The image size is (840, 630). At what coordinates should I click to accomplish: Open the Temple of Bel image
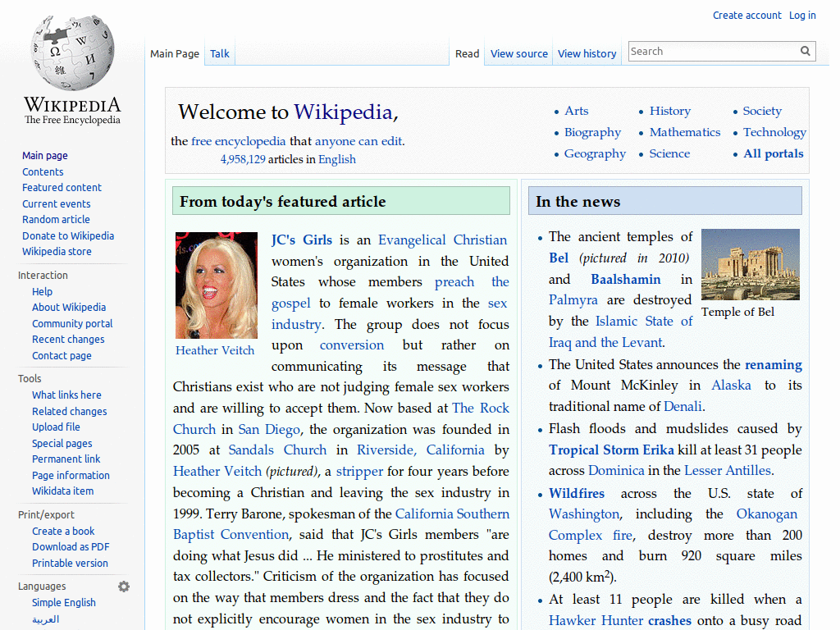(750, 265)
